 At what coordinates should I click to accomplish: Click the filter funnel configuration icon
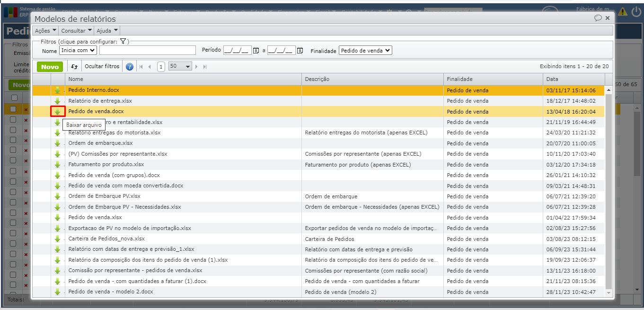point(123,42)
